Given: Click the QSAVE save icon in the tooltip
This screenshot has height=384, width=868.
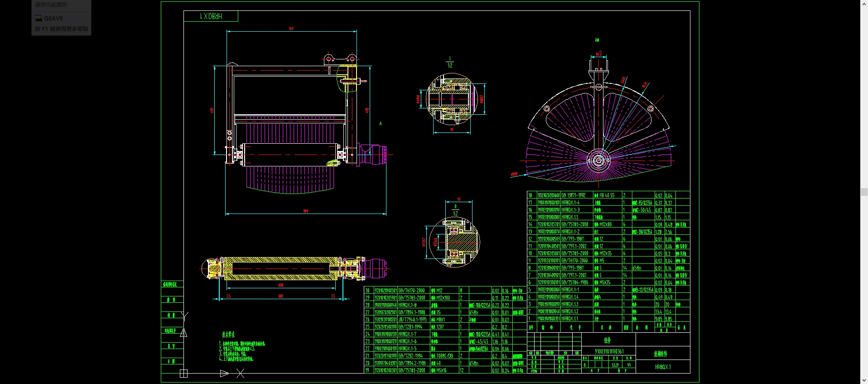Looking at the screenshot, I should pyautogui.click(x=39, y=19).
